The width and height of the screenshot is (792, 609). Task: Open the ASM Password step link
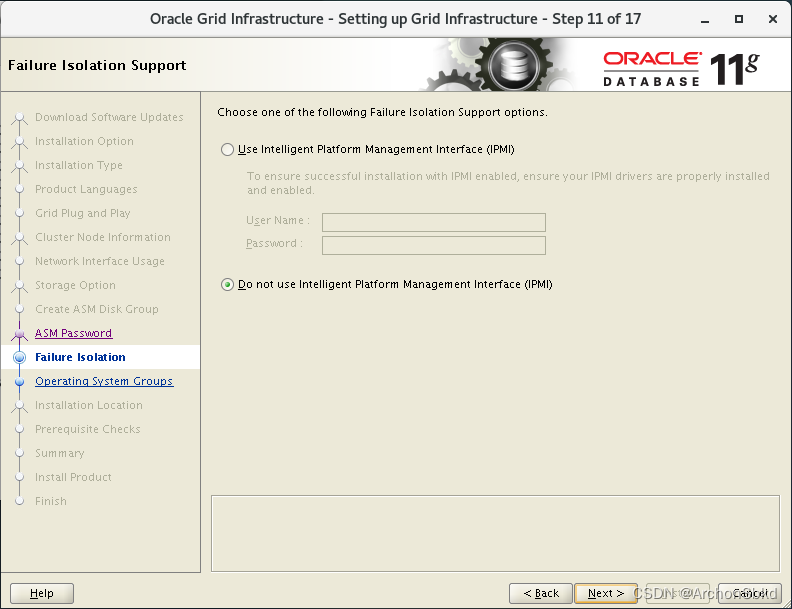(74, 333)
